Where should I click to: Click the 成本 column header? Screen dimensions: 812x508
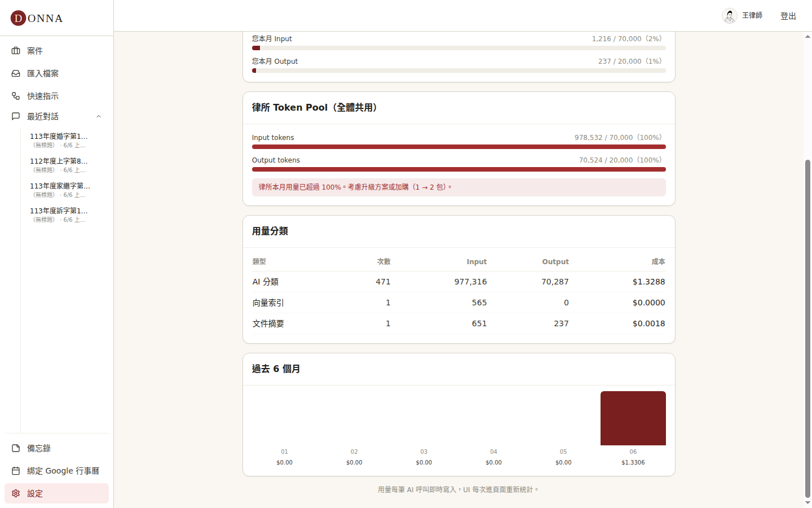pos(658,261)
